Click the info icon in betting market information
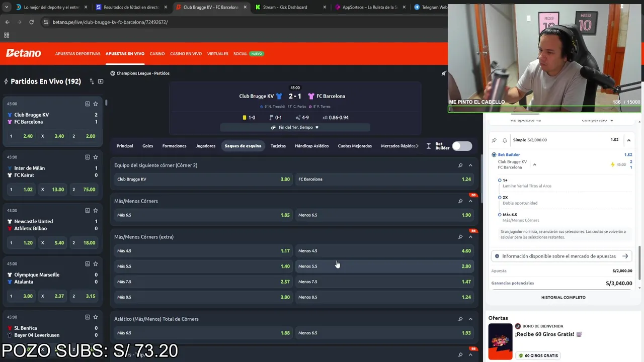The height and width of the screenshot is (362, 644). (497, 256)
